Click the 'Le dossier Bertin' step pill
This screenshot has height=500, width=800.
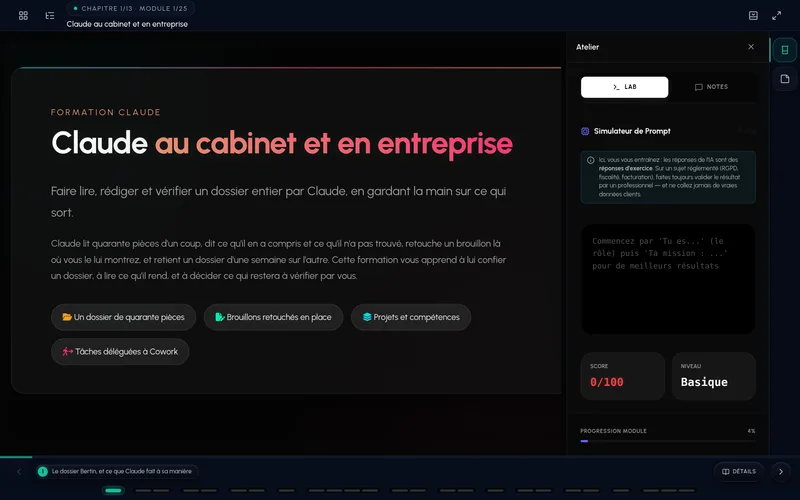click(117, 472)
